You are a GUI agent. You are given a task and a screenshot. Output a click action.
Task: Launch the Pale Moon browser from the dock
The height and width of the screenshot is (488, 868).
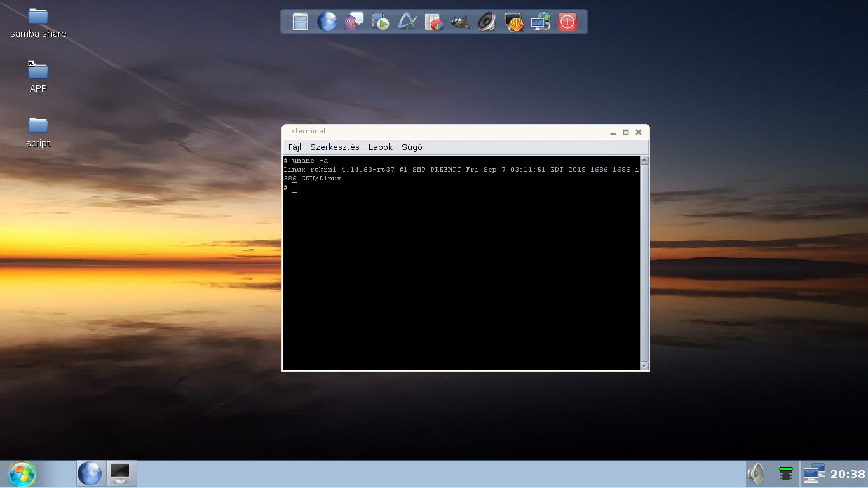pos(327,22)
